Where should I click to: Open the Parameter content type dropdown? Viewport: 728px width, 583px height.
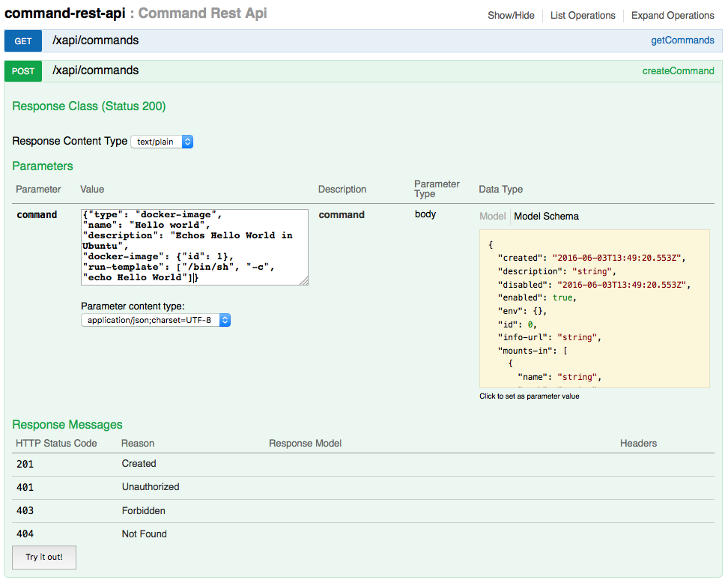[156, 320]
